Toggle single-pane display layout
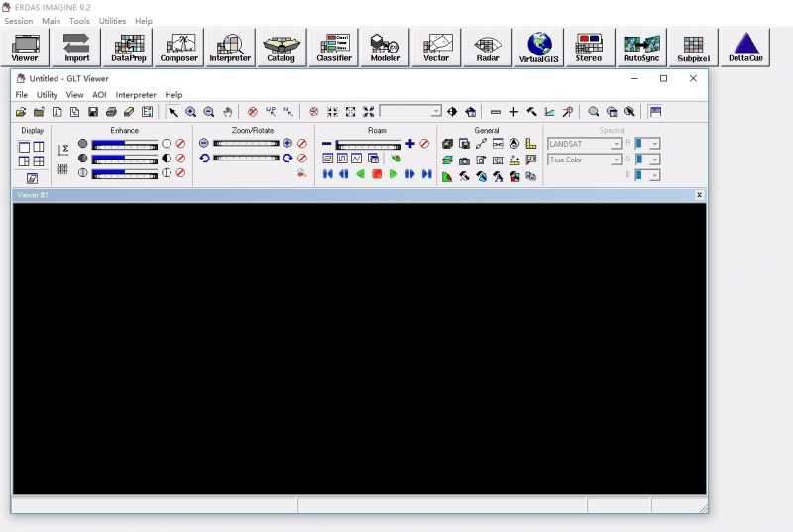Screen dimensions: 793x532 [24, 147]
